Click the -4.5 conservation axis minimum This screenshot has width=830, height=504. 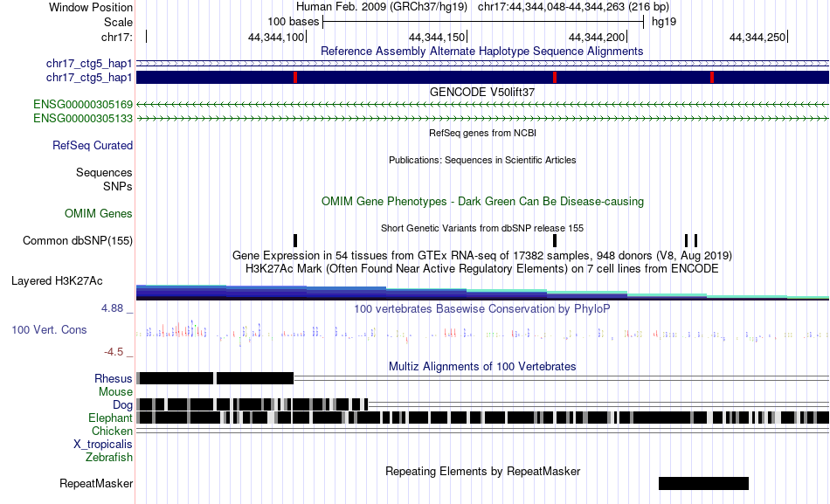tap(114, 352)
